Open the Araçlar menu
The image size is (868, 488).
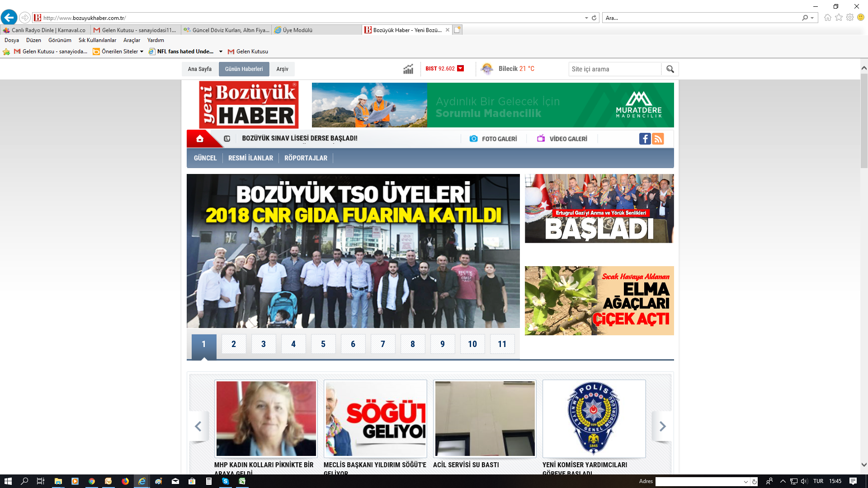[x=132, y=40]
